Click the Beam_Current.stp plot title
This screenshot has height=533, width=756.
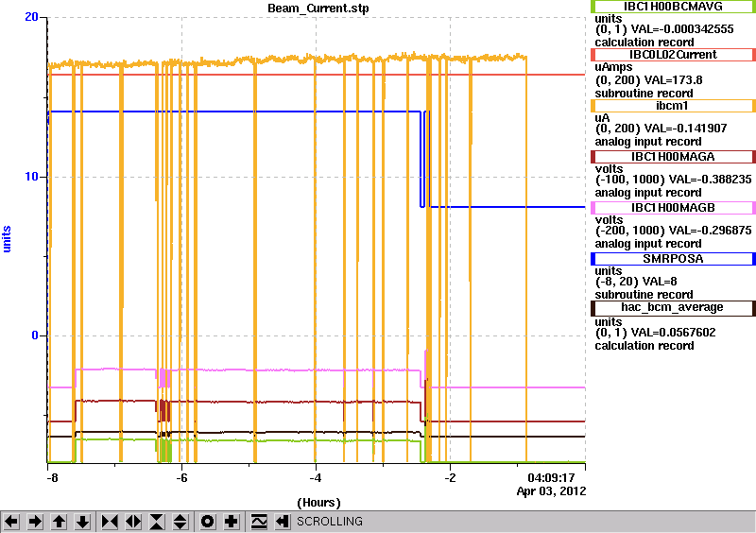coord(318,9)
